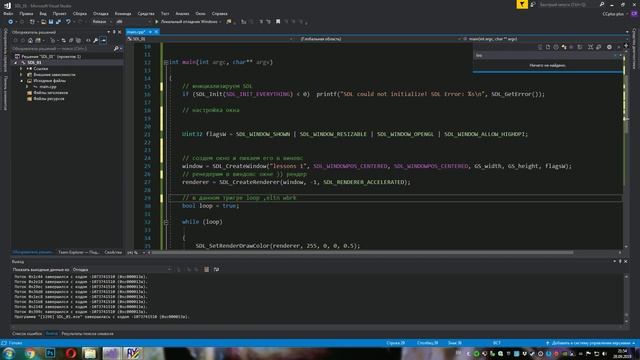This screenshot has height=360, width=640.
Task: Toggle auto-hide pin of the Output panel
Action: pos(620,261)
